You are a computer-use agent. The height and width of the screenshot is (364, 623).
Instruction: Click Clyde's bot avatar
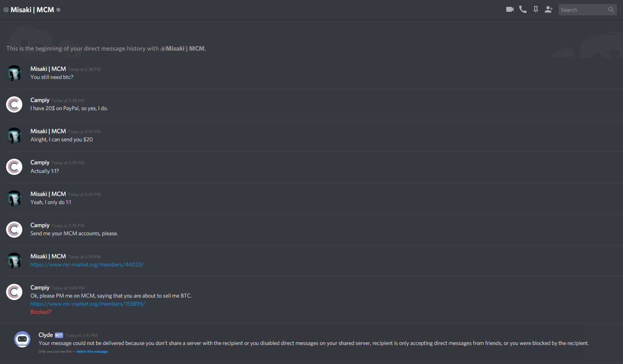click(22, 339)
